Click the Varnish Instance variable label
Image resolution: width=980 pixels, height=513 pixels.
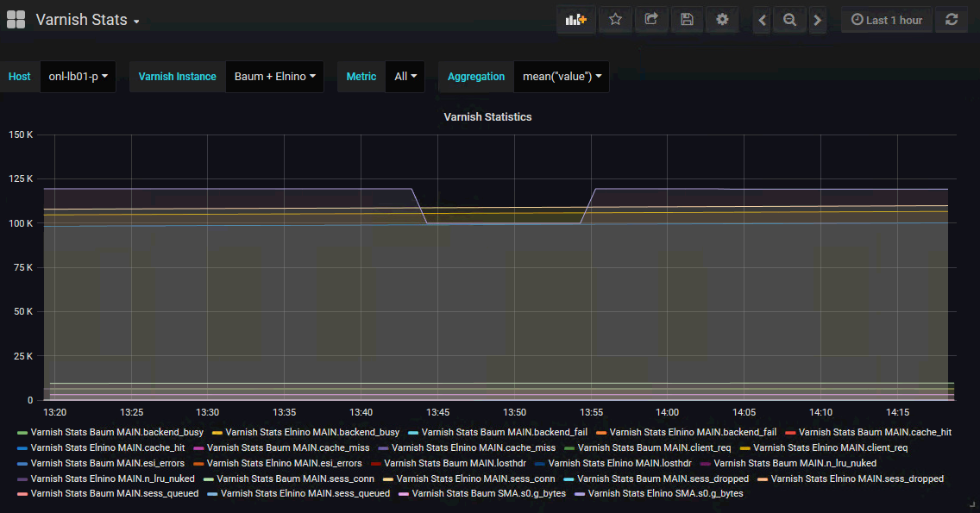[x=178, y=76]
